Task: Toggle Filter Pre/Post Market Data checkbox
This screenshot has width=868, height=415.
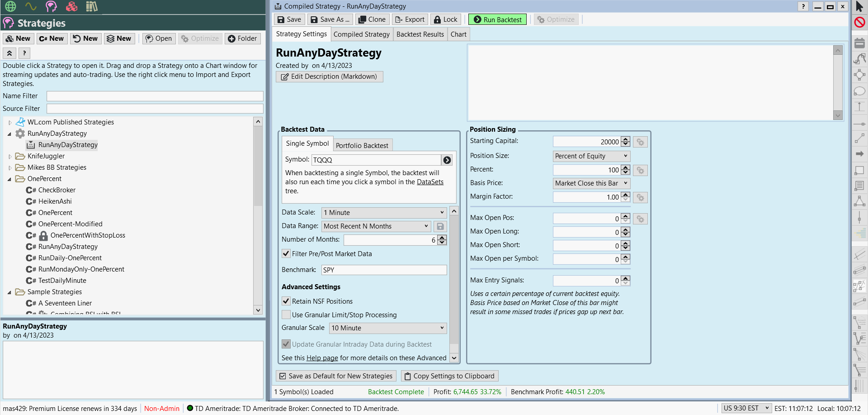Action: [x=286, y=254]
